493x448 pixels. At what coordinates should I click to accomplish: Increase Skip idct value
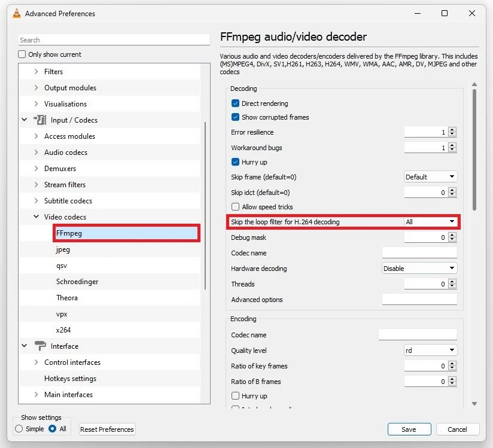coord(452,190)
